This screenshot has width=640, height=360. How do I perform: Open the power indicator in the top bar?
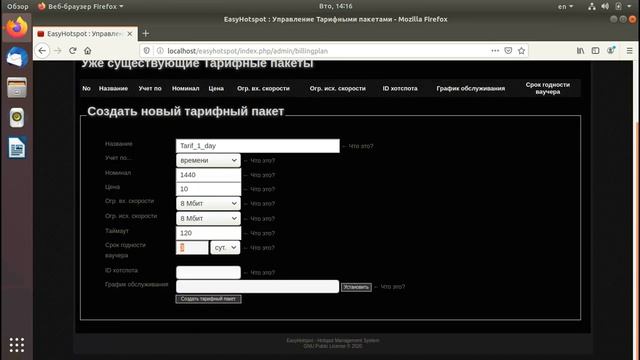click(x=618, y=6)
